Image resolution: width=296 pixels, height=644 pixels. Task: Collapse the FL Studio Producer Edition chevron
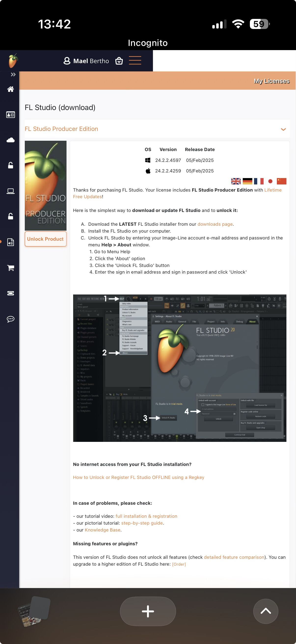283,129
